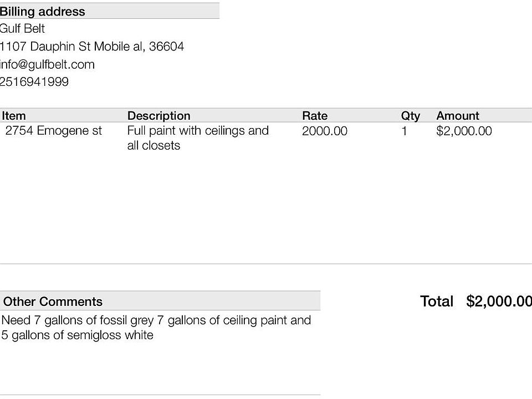Click the Qty column header
The image size is (532, 399).
click(x=411, y=116)
